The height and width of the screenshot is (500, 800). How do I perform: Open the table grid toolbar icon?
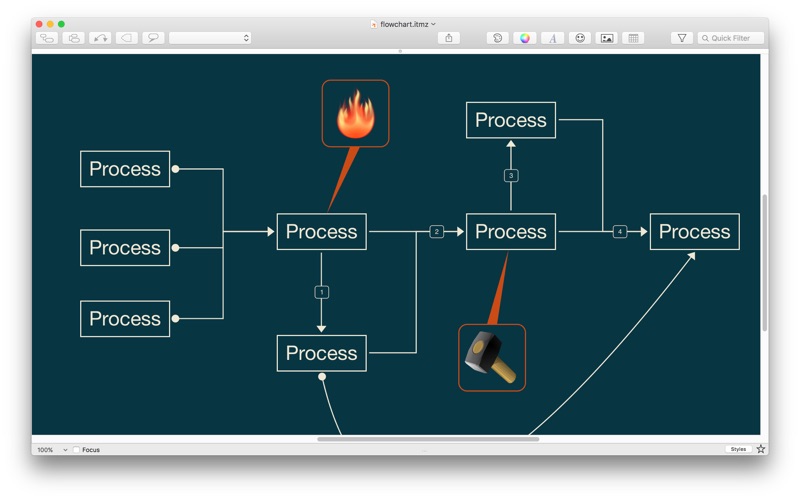[x=633, y=38]
